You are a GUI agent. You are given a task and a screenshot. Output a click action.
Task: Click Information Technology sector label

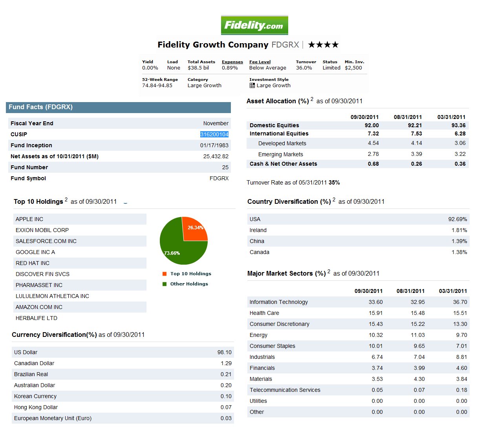tap(279, 302)
